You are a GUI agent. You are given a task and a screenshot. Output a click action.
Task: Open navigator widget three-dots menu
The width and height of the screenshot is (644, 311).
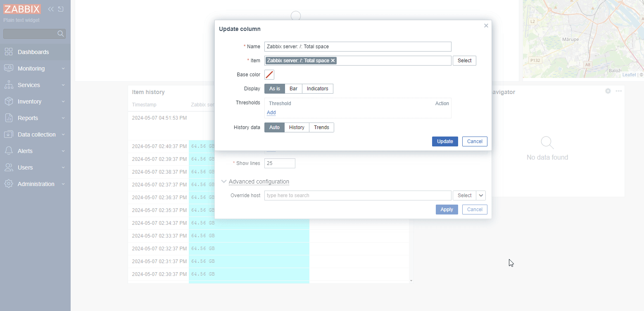(x=618, y=91)
